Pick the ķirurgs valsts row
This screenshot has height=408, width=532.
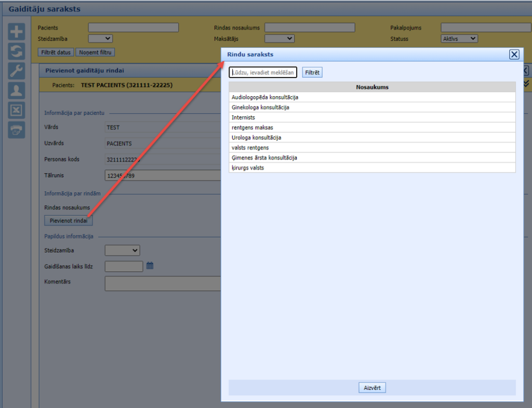click(x=248, y=168)
